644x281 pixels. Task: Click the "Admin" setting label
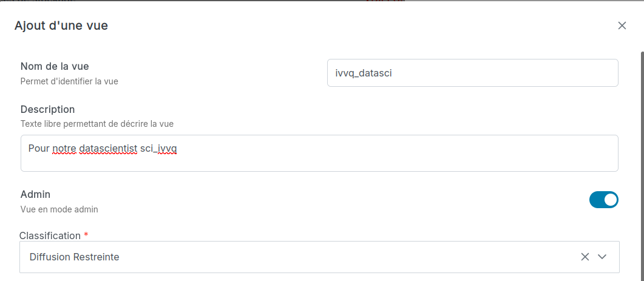[35, 194]
